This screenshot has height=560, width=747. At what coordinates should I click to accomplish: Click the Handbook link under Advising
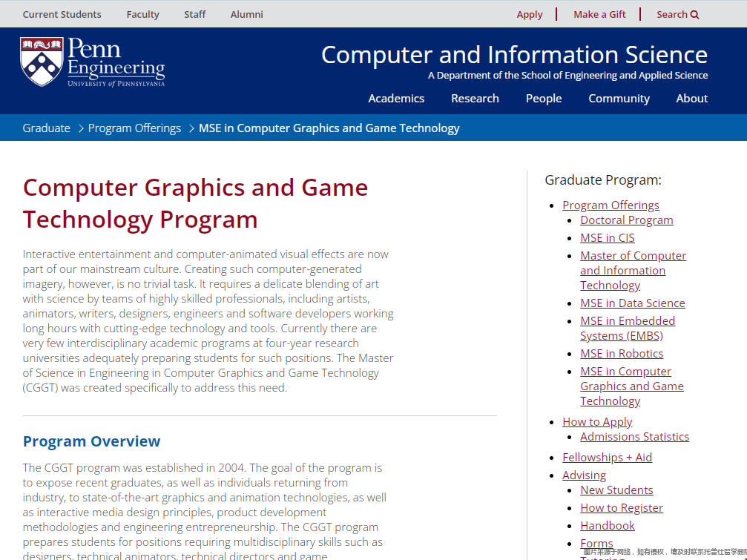(x=608, y=526)
